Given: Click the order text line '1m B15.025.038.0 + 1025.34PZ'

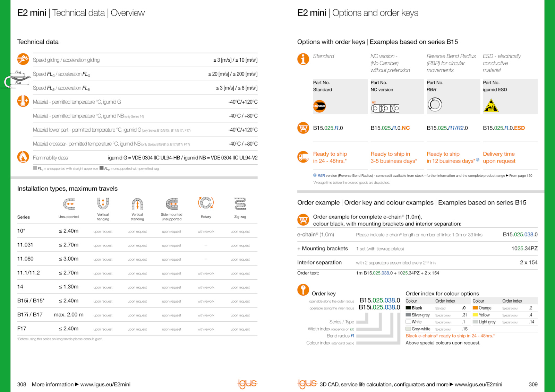Looking at the screenshot, I should (x=398, y=273).
